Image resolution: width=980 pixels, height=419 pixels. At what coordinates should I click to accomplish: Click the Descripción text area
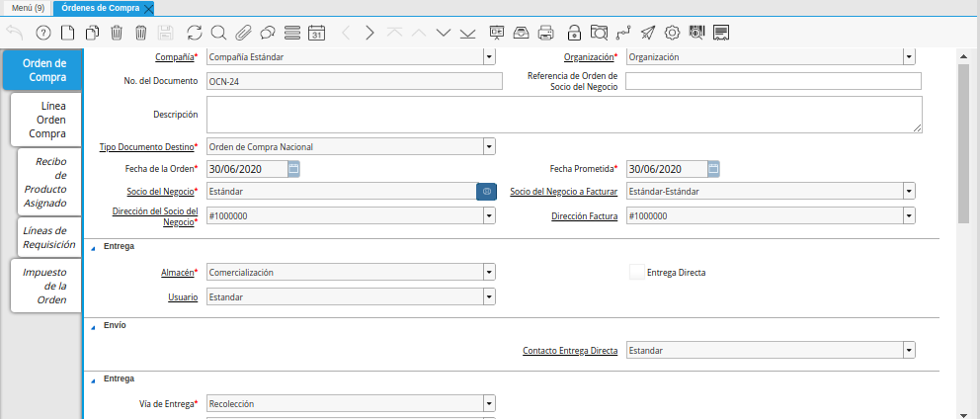pos(563,115)
